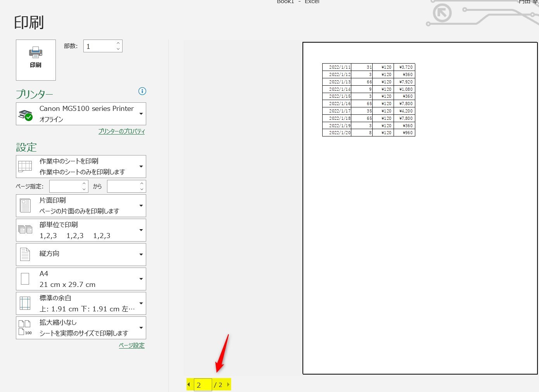Click the large 印刷 print button

(x=36, y=60)
